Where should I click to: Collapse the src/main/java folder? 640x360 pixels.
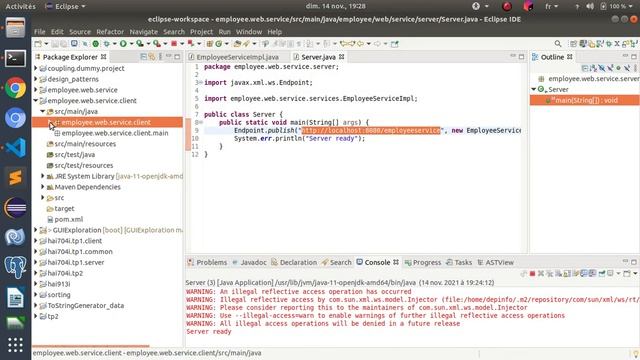(42, 111)
